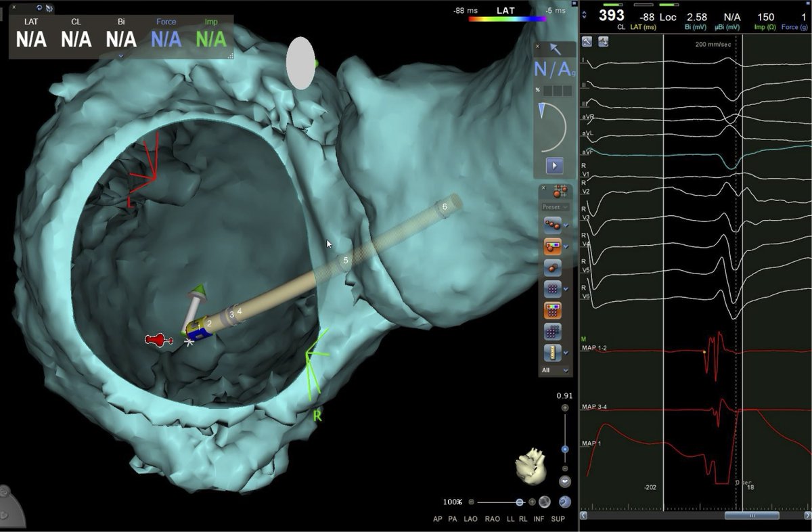
Task: Select the MAP 3-4 channel label
Action: pos(595,407)
